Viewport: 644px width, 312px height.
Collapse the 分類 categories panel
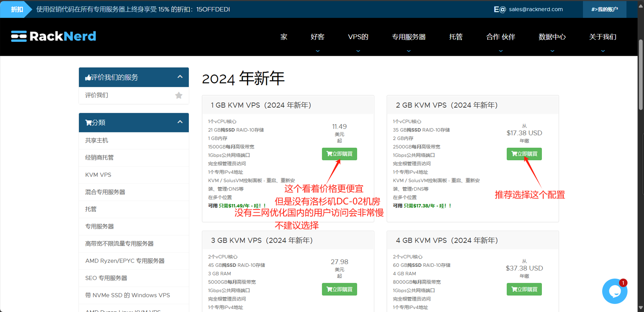(x=180, y=122)
